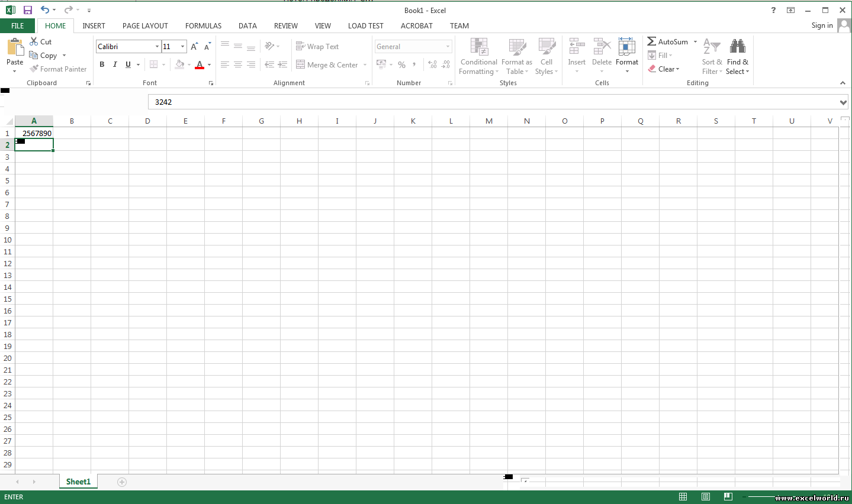Select the Cut command
Image resolution: width=852 pixels, height=504 pixels.
[x=41, y=41]
